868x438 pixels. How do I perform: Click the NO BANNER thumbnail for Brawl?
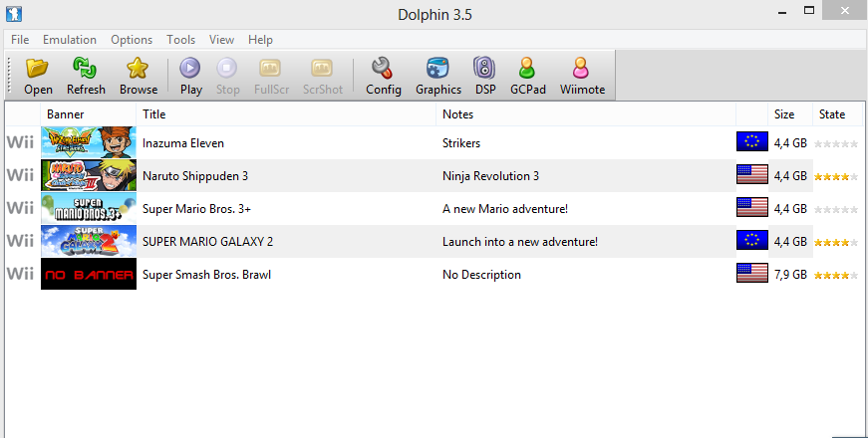click(89, 274)
